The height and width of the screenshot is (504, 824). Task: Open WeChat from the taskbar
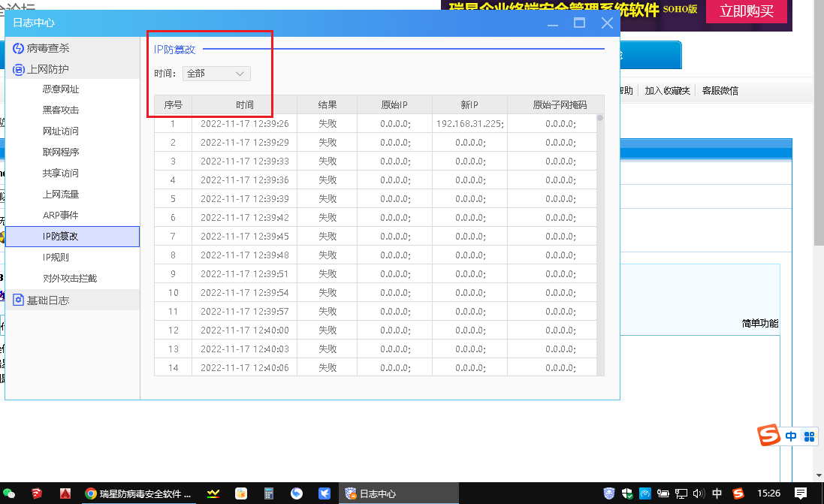click(10, 493)
